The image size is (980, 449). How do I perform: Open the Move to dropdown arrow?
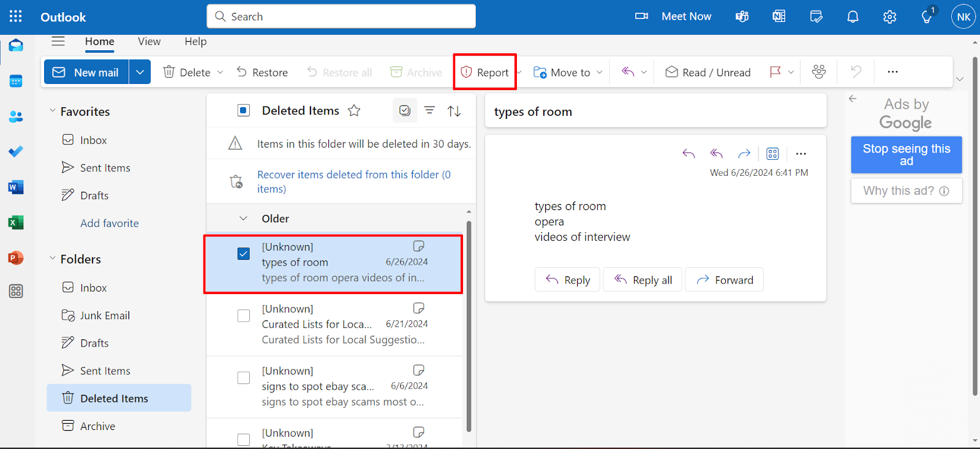click(x=600, y=72)
